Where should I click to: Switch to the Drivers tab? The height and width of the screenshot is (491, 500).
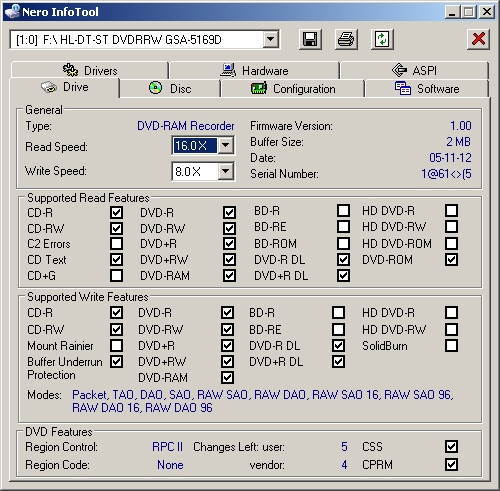tap(90, 70)
